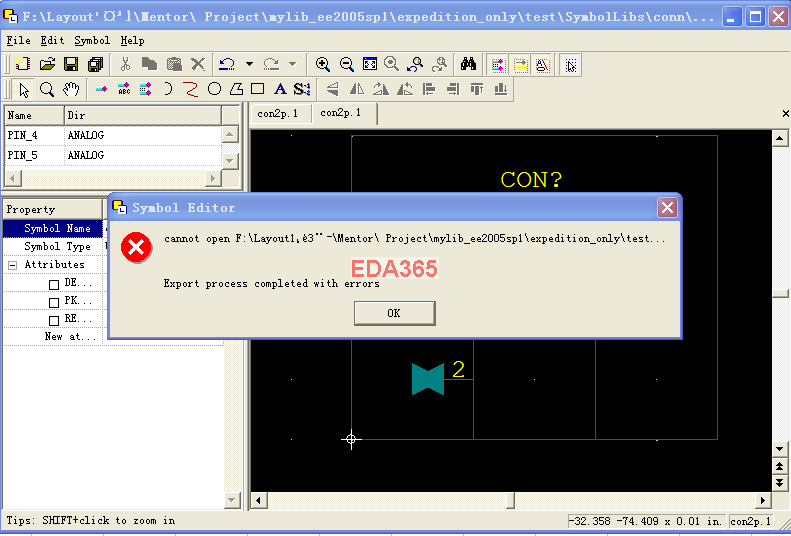Click the Delete X toolbar icon

tap(198, 64)
